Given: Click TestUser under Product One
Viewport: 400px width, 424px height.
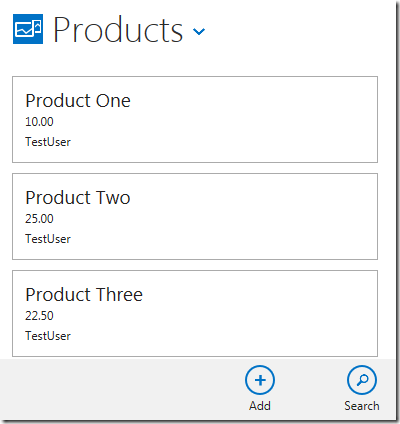Looking at the screenshot, I should tap(48, 142).
